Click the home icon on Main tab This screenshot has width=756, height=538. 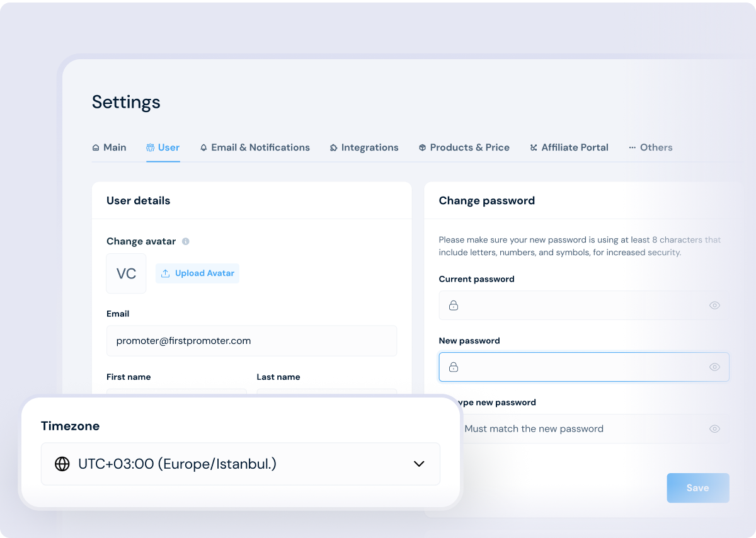point(96,148)
